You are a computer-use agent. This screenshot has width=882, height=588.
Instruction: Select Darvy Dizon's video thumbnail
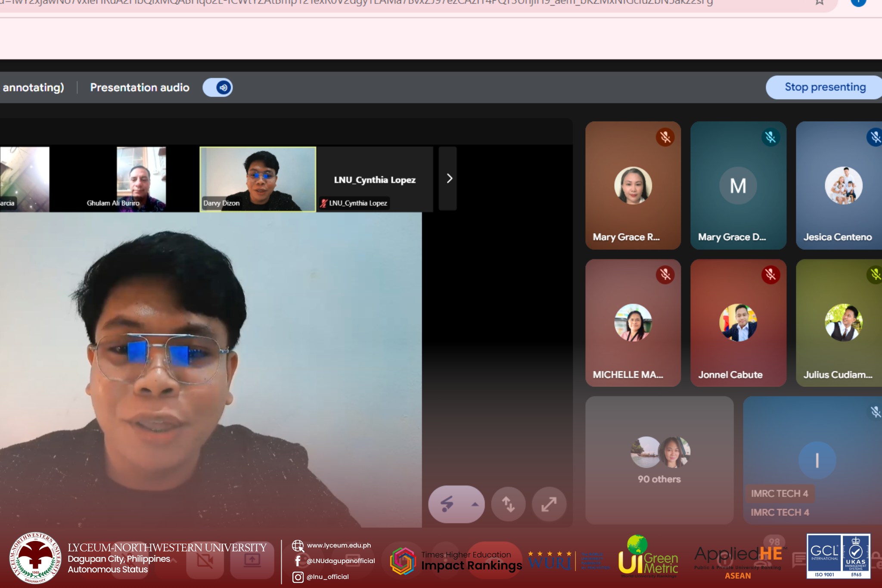[x=258, y=179]
